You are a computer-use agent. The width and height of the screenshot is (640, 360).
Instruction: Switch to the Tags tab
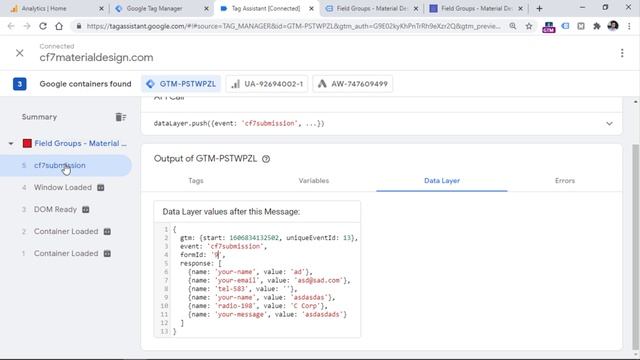(196, 181)
